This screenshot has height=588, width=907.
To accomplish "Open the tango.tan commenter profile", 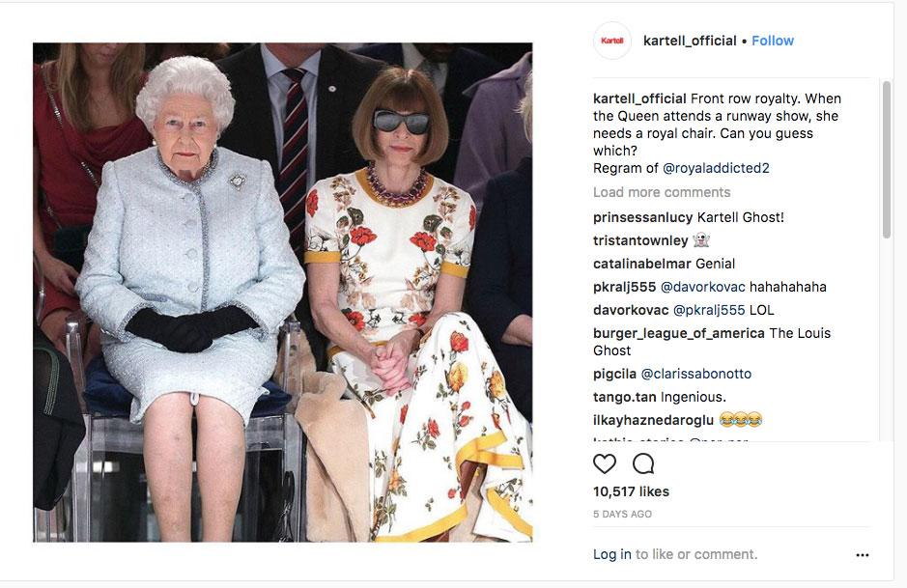I will click(625, 397).
